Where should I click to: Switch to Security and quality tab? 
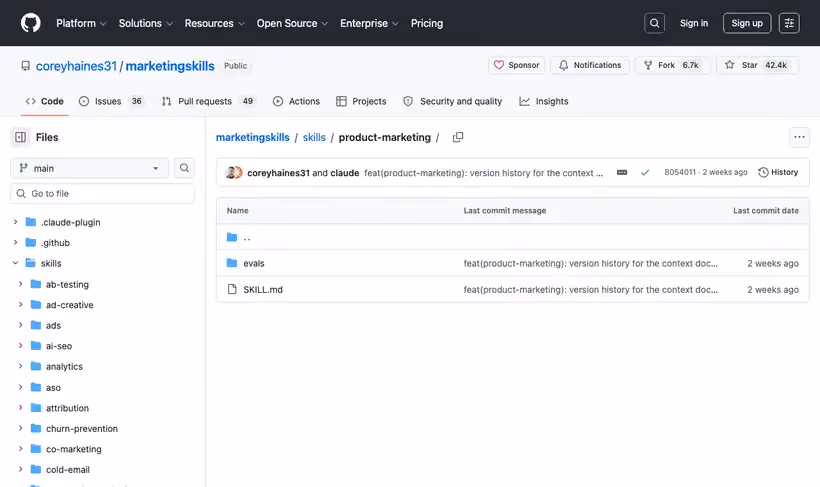click(452, 101)
